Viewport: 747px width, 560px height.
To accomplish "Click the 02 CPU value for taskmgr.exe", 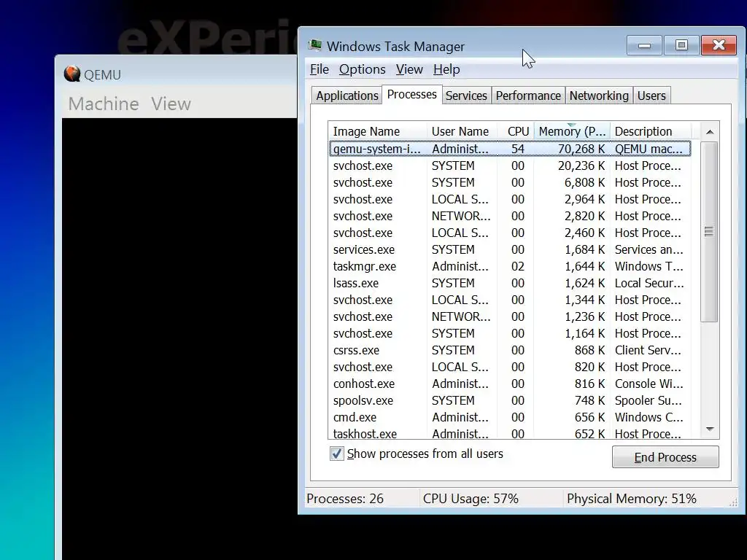I will pos(517,266).
